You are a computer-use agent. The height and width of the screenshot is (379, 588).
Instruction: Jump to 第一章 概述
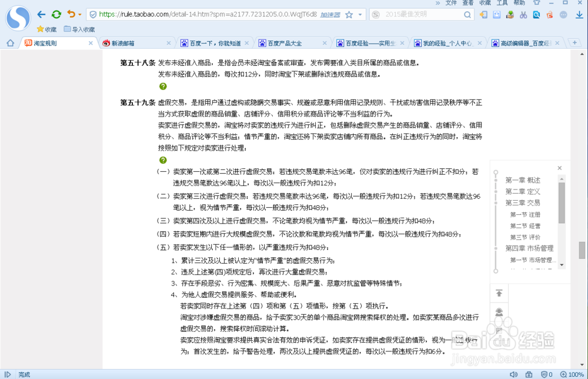[x=522, y=180]
